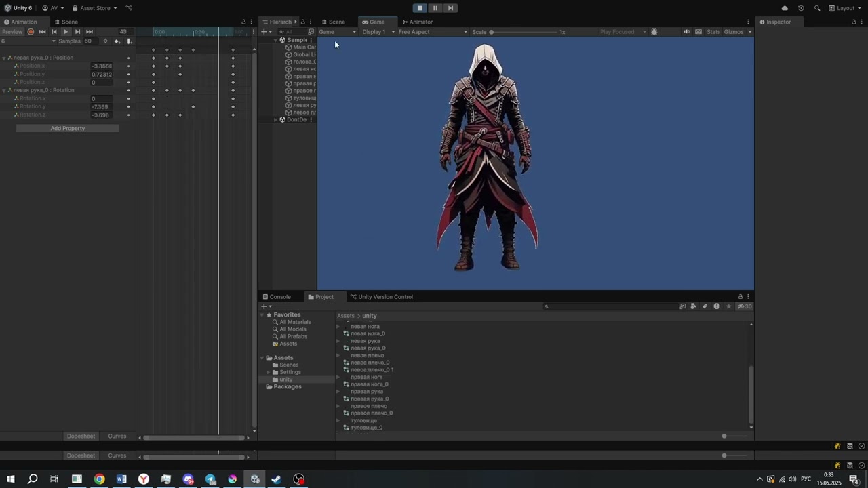Viewport: 868px width, 488px height.
Task: Click the version control icon beside Asset Store
Action: click(129, 8)
